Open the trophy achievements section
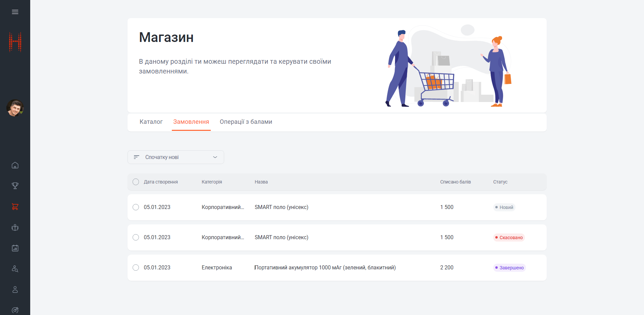The height and width of the screenshot is (315, 644). point(15,186)
